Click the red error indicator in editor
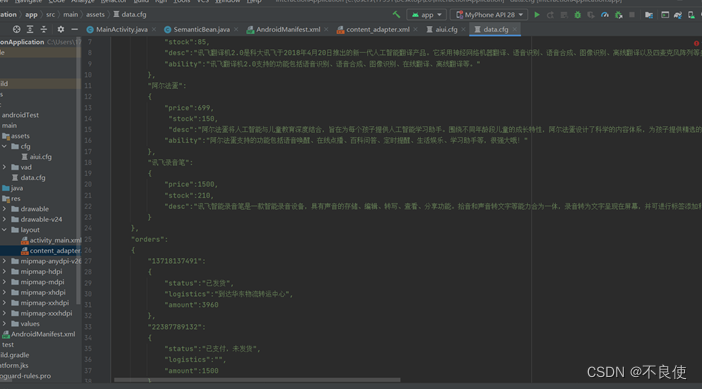The height and width of the screenshot is (390, 703). pos(696,43)
